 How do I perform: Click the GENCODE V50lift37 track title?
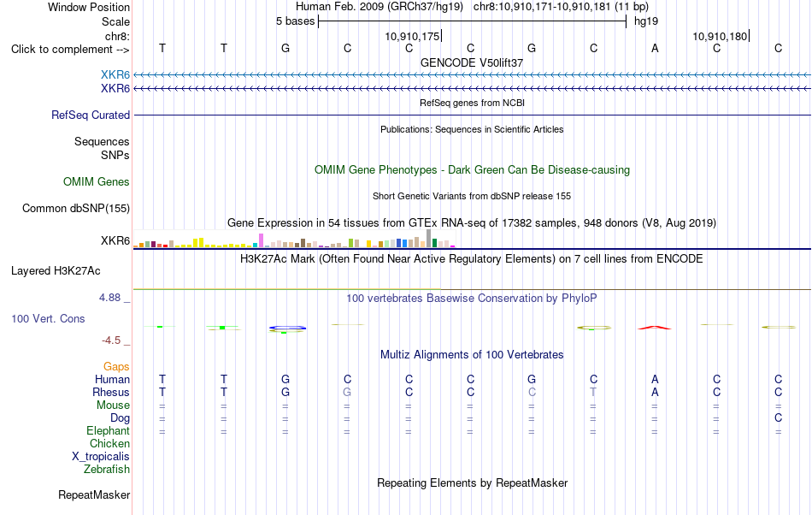coord(472,62)
